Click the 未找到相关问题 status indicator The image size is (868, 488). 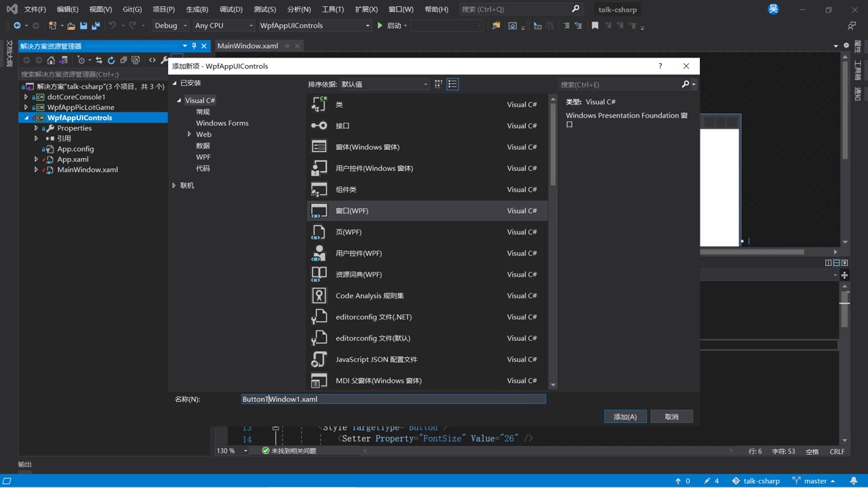(x=289, y=451)
